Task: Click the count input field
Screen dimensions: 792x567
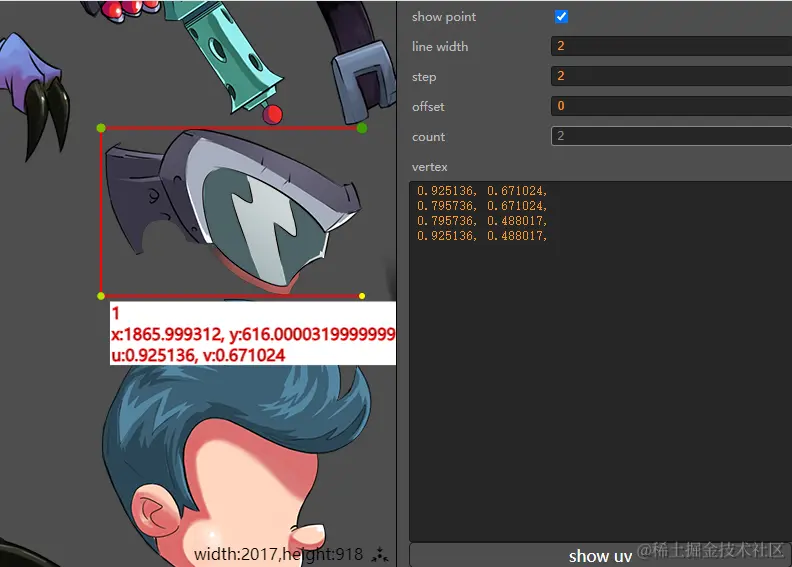Action: click(x=671, y=136)
